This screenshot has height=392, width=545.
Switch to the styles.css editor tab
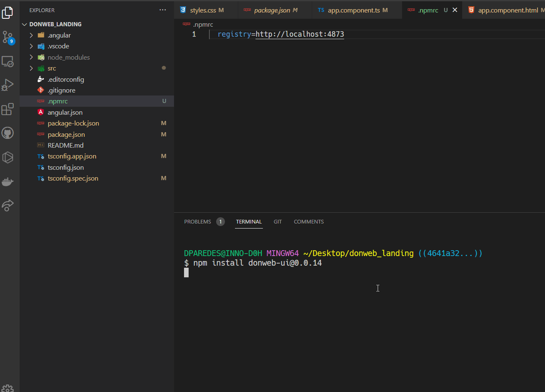203,10
